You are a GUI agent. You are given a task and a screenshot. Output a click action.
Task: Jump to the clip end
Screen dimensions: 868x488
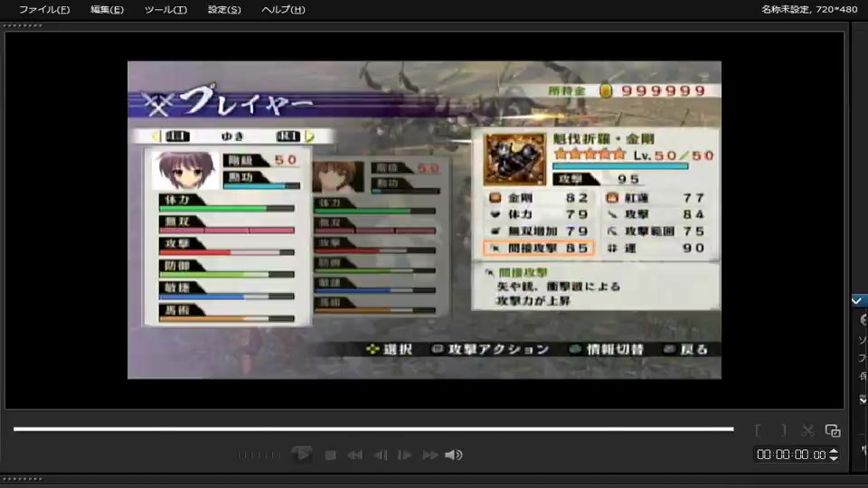430,455
